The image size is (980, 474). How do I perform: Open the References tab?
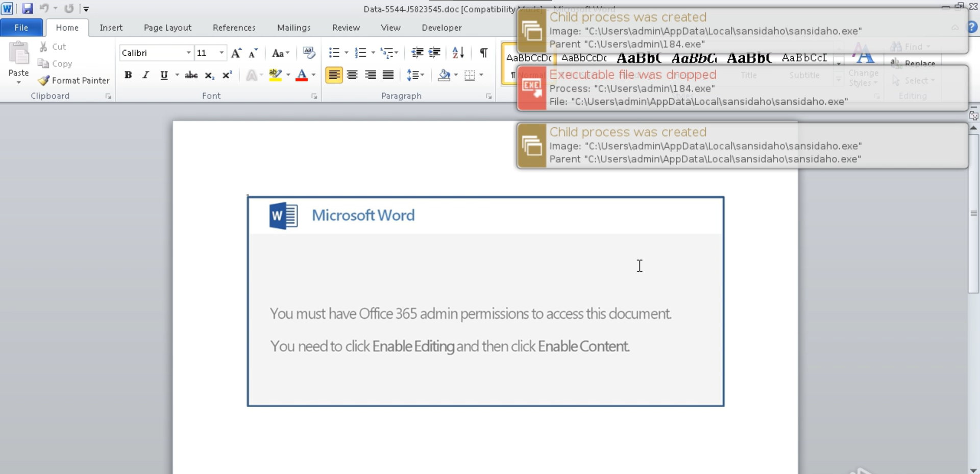tap(234, 28)
